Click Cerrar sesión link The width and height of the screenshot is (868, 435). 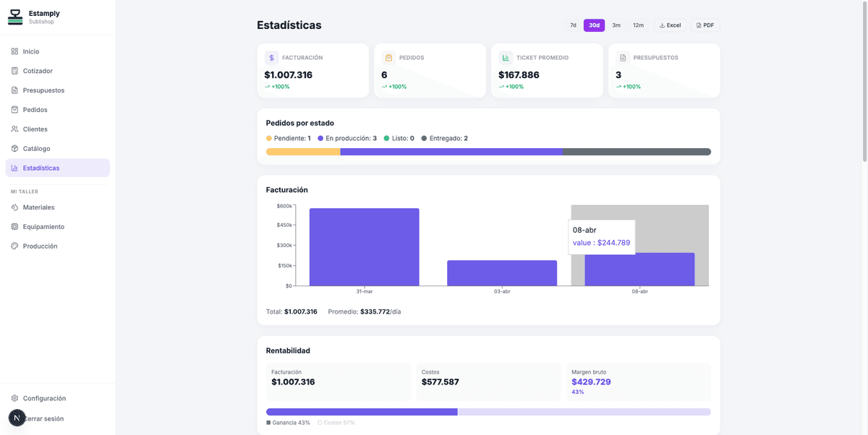45,418
